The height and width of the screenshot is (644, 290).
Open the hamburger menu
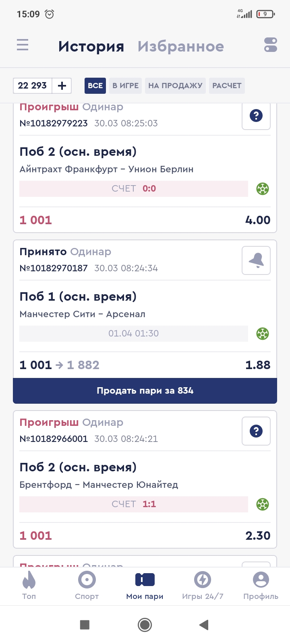point(23,45)
